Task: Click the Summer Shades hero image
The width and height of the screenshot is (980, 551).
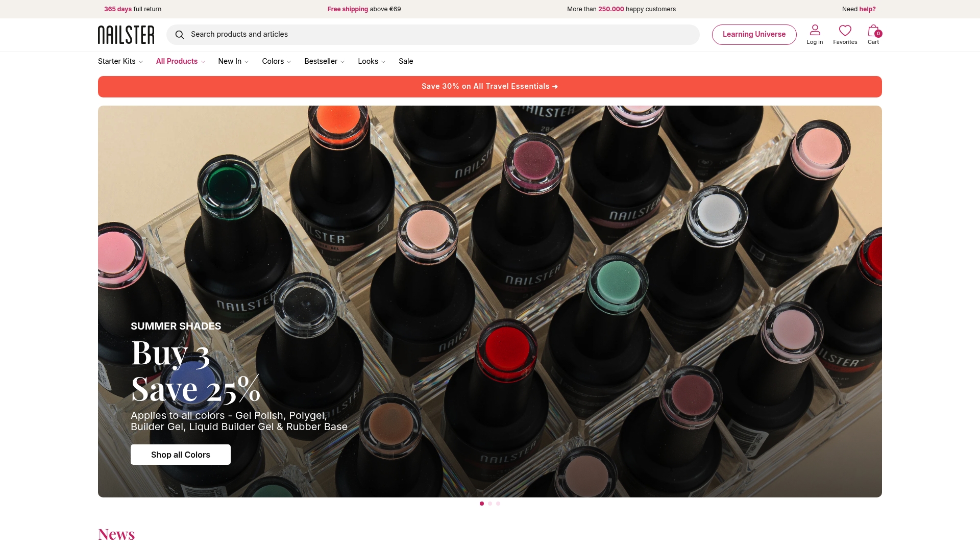Action: point(490,302)
